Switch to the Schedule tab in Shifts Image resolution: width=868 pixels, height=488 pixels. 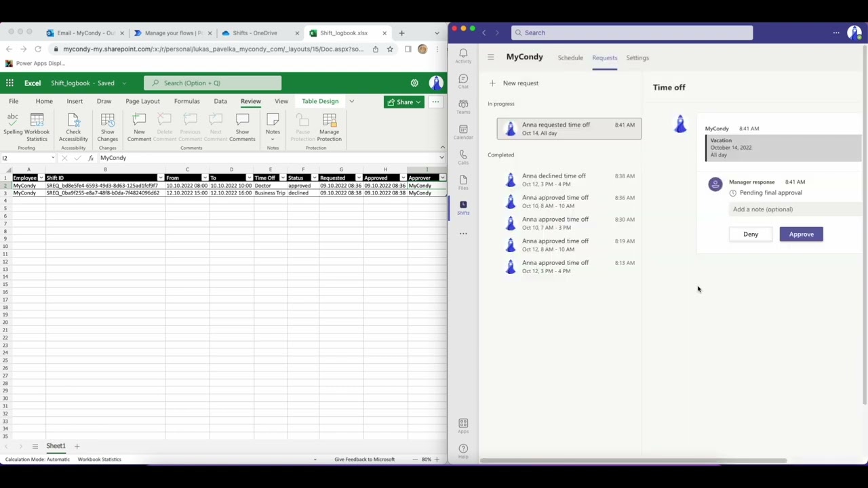(570, 58)
